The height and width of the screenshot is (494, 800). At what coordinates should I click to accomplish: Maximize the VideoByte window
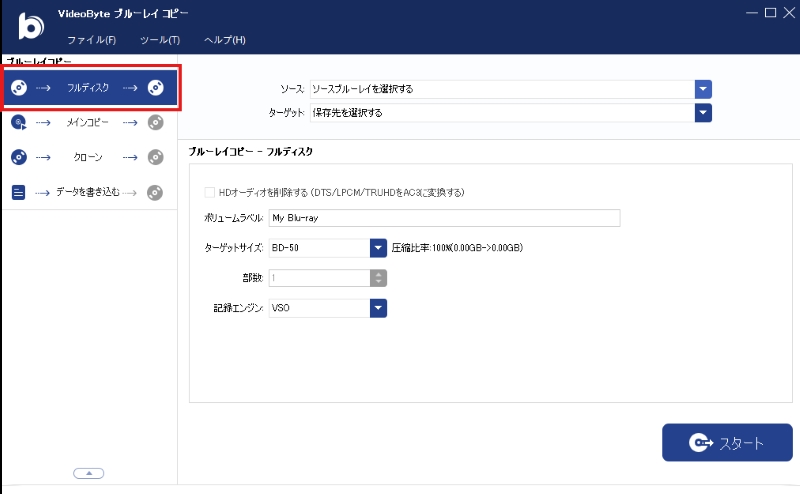pyautogui.click(x=770, y=13)
